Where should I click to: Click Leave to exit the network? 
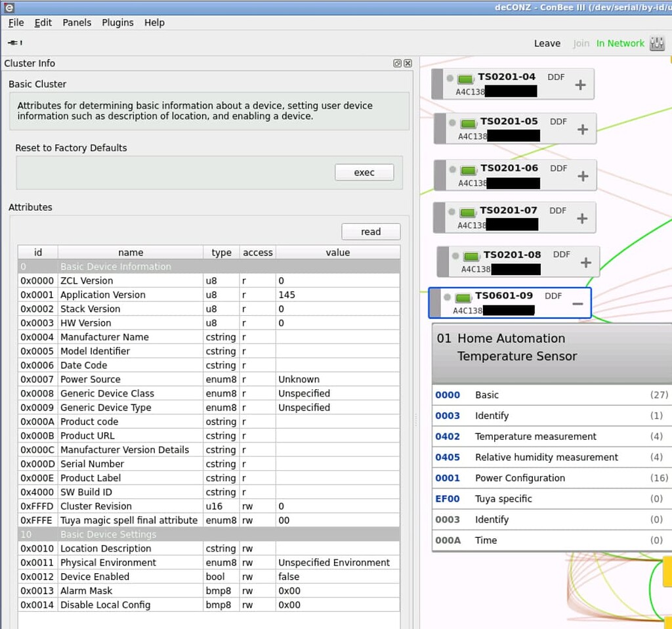point(547,43)
